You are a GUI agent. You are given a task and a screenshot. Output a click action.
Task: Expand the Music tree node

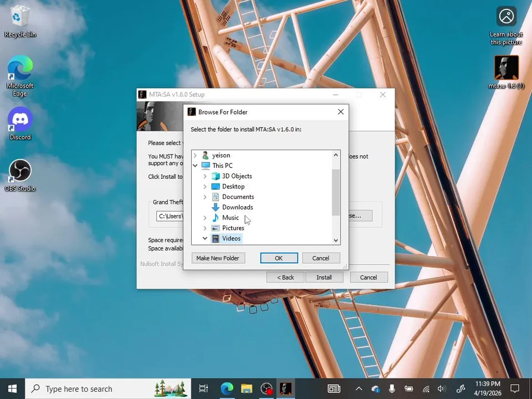point(205,217)
